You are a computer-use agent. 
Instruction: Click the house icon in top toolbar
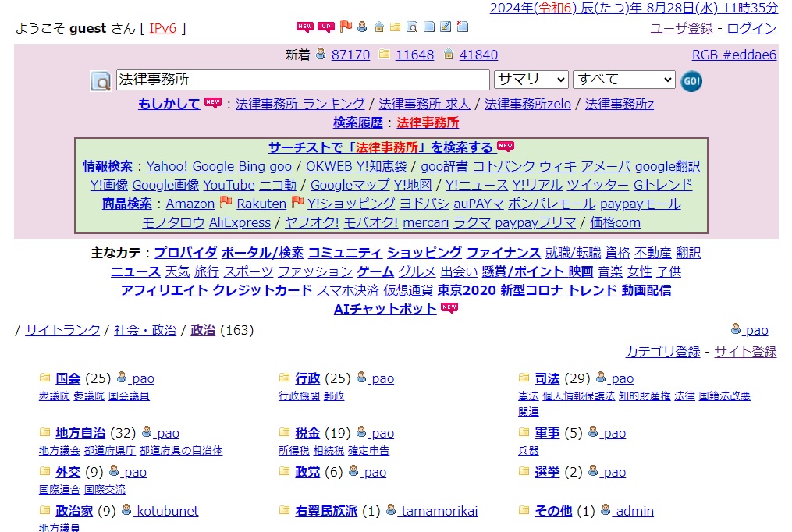379,27
